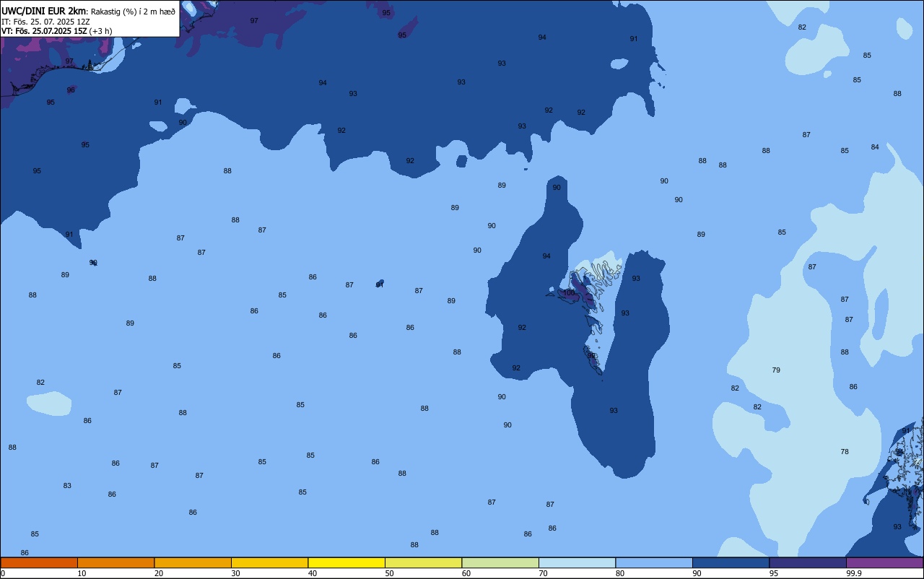
Task: Click the purple legend swatch above 99.9
Action: coord(884,562)
